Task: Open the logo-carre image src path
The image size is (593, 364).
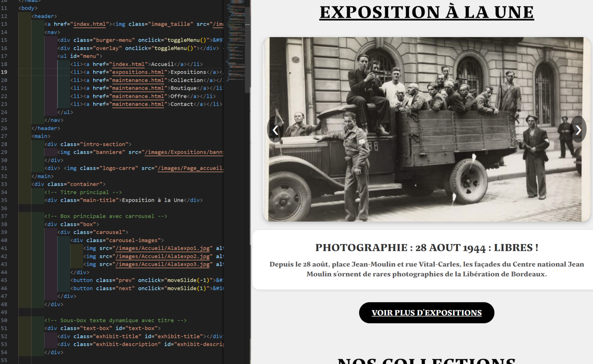Action: pyautogui.click(x=190, y=168)
